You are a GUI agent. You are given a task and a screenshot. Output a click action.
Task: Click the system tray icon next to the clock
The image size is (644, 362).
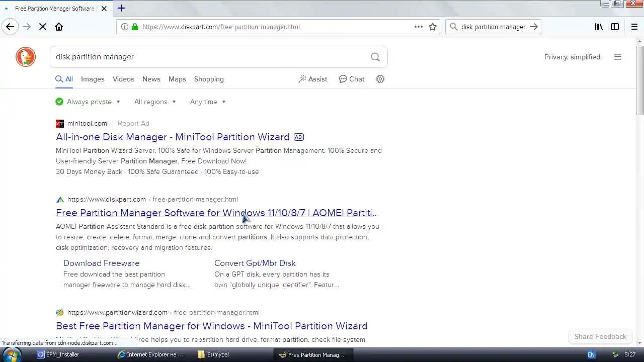pyautogui.click(x=615, y=354)
